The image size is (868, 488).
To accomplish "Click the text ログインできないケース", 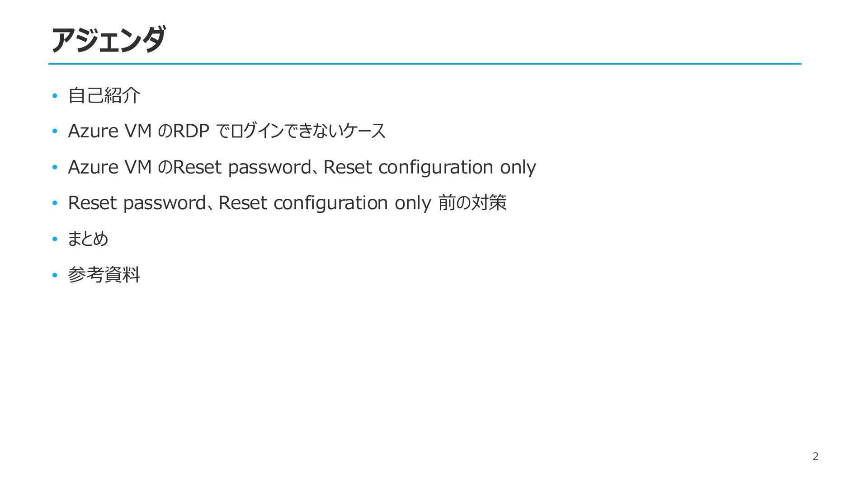I will [308, 131].
